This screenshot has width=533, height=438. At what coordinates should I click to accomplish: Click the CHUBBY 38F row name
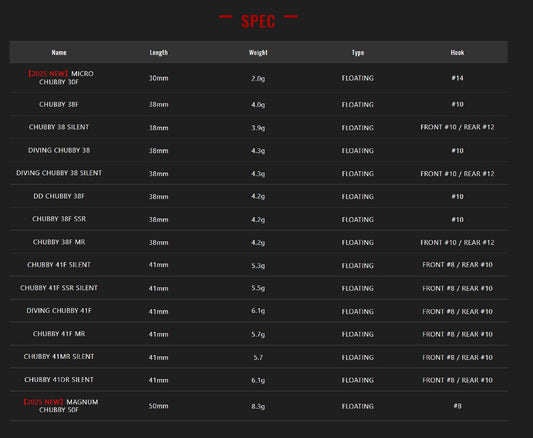(x=59, y=104)
